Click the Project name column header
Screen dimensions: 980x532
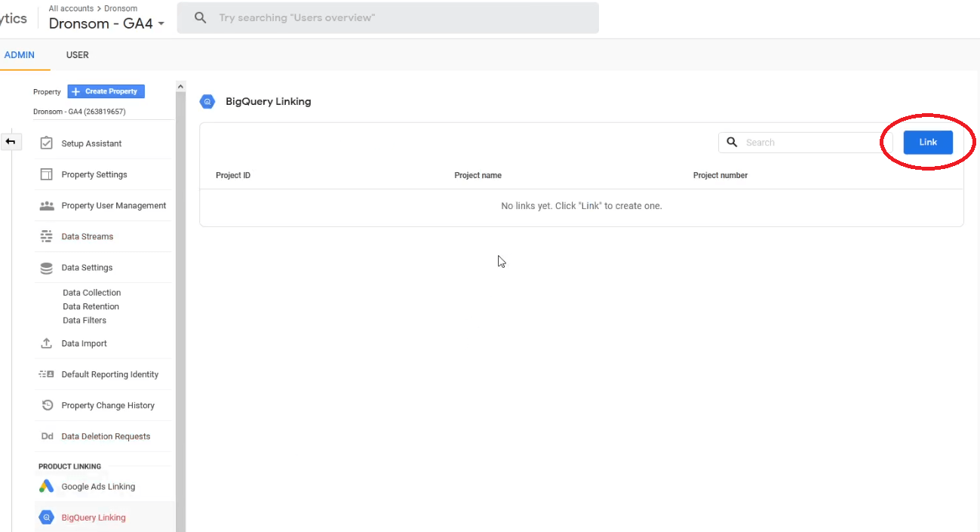tap(478, 175)
